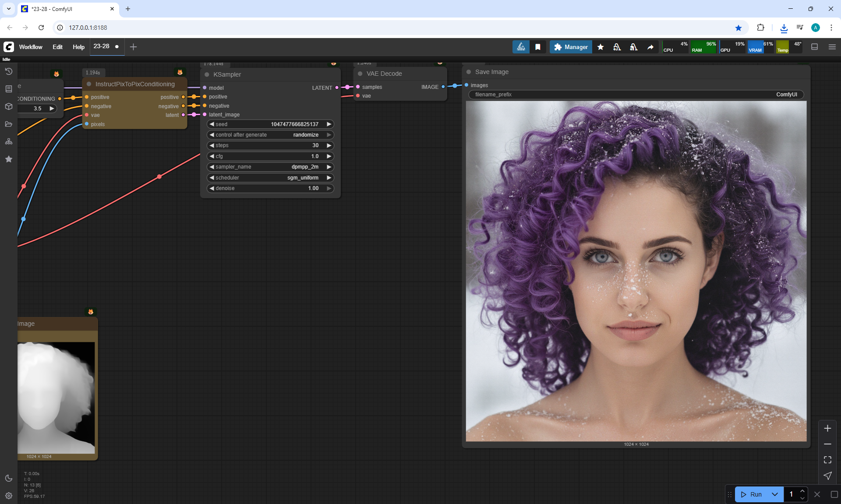Expand the Run button dropdown arrow
Image resolution: width=841 pixels, height=504 pixels.
pos(774,494)
